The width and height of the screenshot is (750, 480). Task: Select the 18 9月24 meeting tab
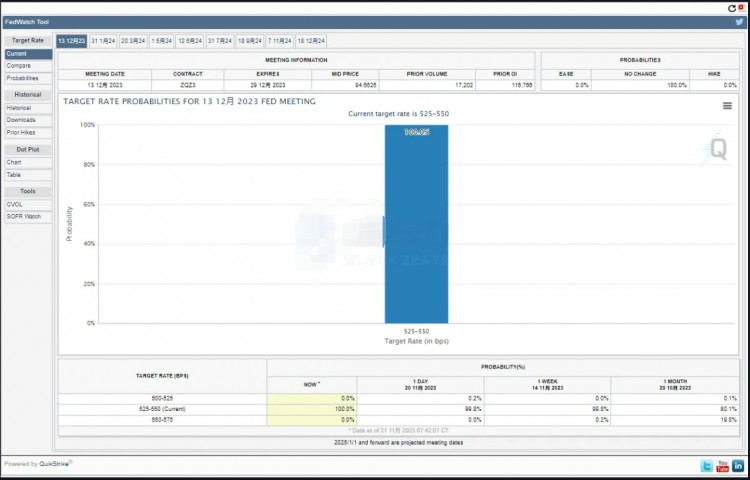tap(250, 41)
